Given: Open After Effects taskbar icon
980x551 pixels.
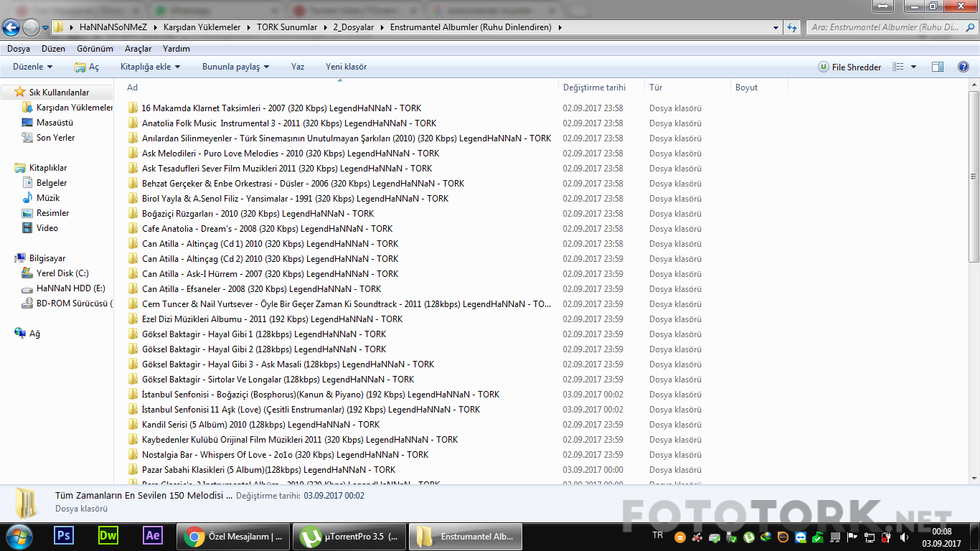Looking at the screenshot, I should tap(153, 536).
